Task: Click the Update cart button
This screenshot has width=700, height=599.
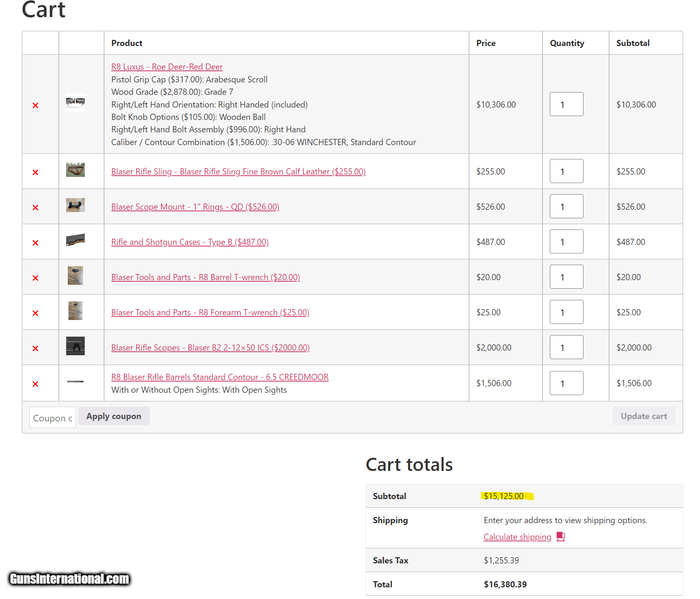Action: pos(644,416)
